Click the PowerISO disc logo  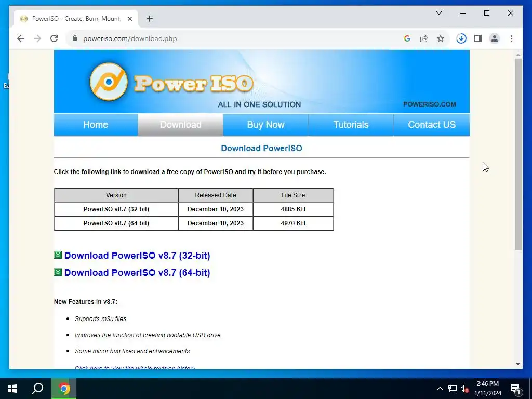tap(109, 82)
